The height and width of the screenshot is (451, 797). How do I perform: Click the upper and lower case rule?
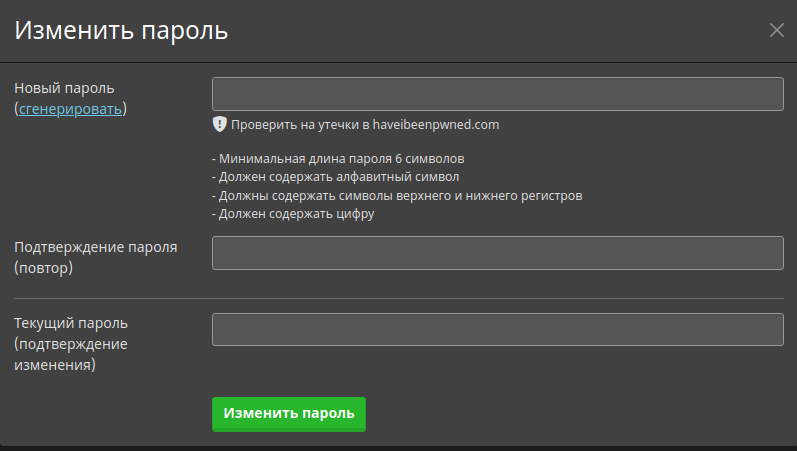(x=396, y=195)
